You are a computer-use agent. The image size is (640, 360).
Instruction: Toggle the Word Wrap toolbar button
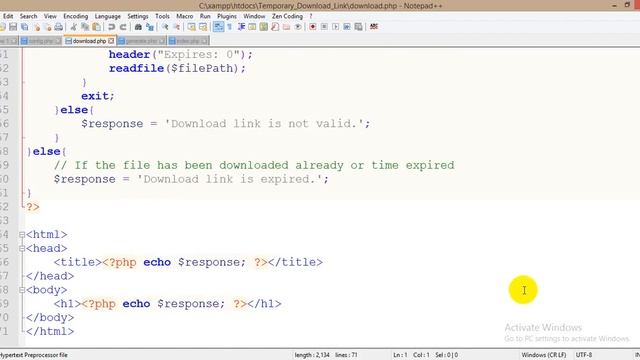(x=218, y=27)
